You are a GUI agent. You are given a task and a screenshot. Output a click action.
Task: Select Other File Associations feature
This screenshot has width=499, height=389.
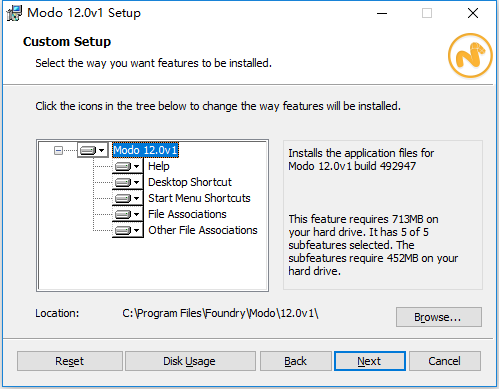tap(203, 230)
